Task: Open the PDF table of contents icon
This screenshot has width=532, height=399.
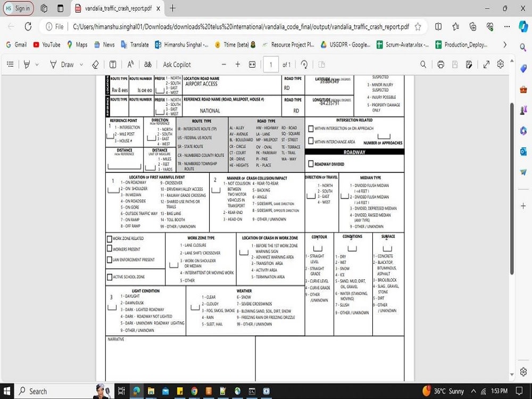Action: 10,64
